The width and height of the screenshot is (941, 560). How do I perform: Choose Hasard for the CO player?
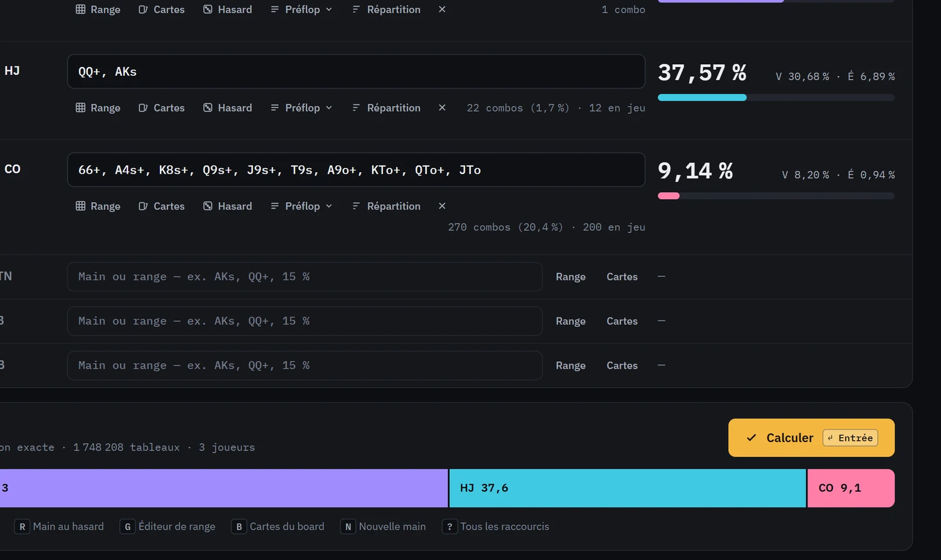click(227, 206)
